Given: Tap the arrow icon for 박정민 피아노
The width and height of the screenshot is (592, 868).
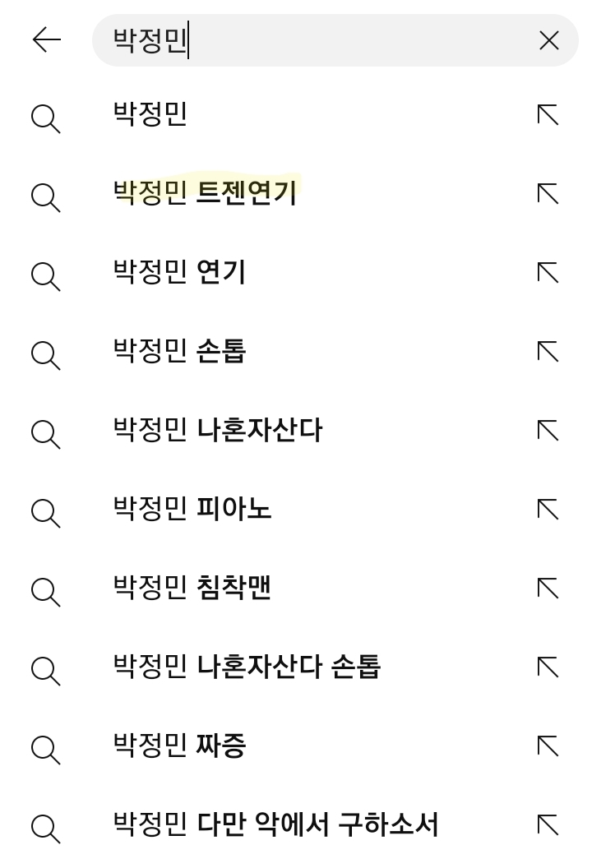Looking at the screenshot, I should [548, 510].
